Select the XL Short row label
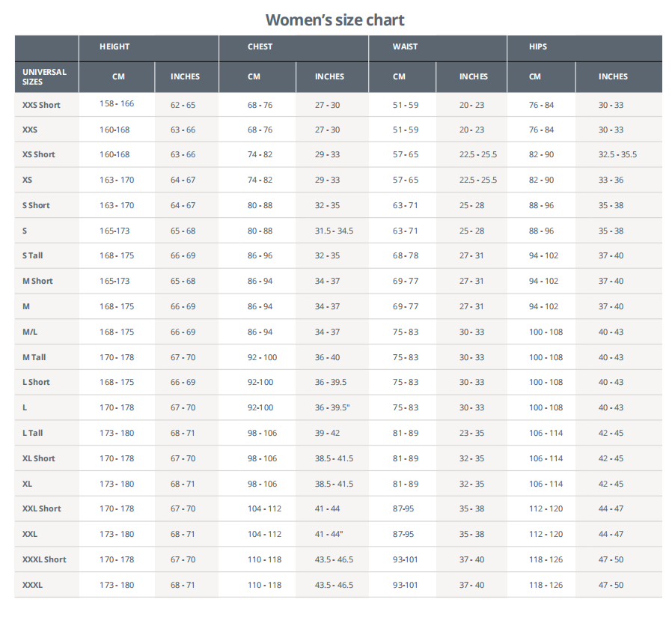This screenshot has width=672, height=626. tap(39, 458)
